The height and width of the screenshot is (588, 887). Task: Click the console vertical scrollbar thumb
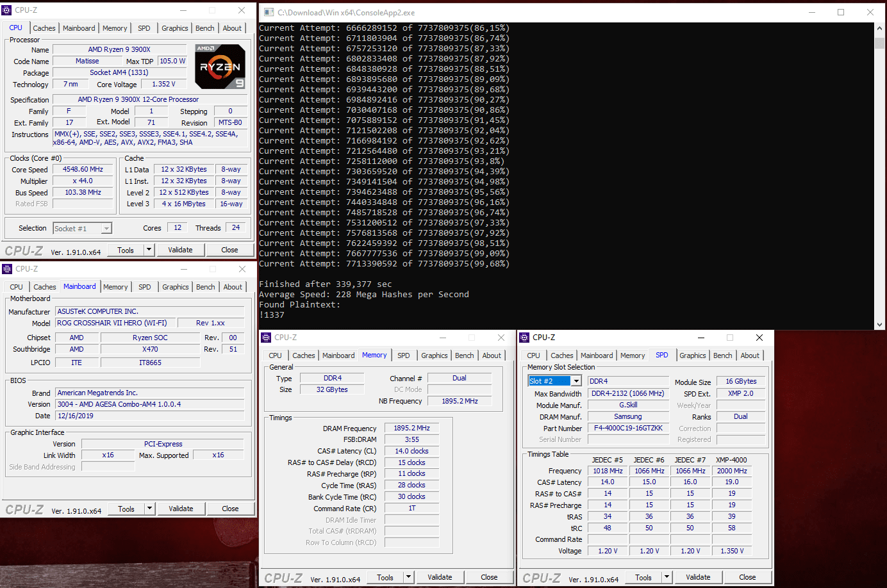coord(879,43)
